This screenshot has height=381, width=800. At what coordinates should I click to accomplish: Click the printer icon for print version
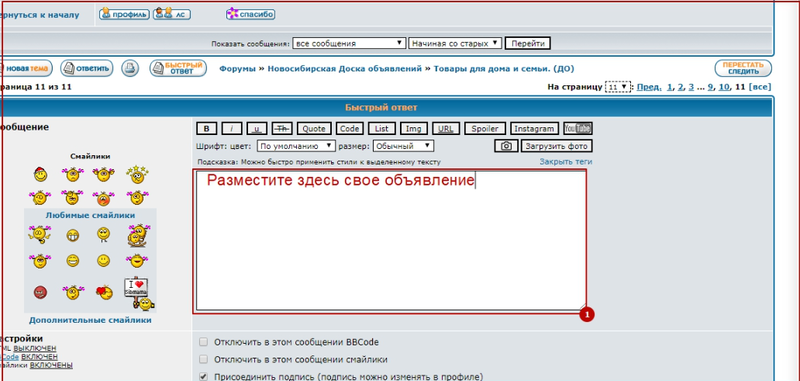pos(130,68)
